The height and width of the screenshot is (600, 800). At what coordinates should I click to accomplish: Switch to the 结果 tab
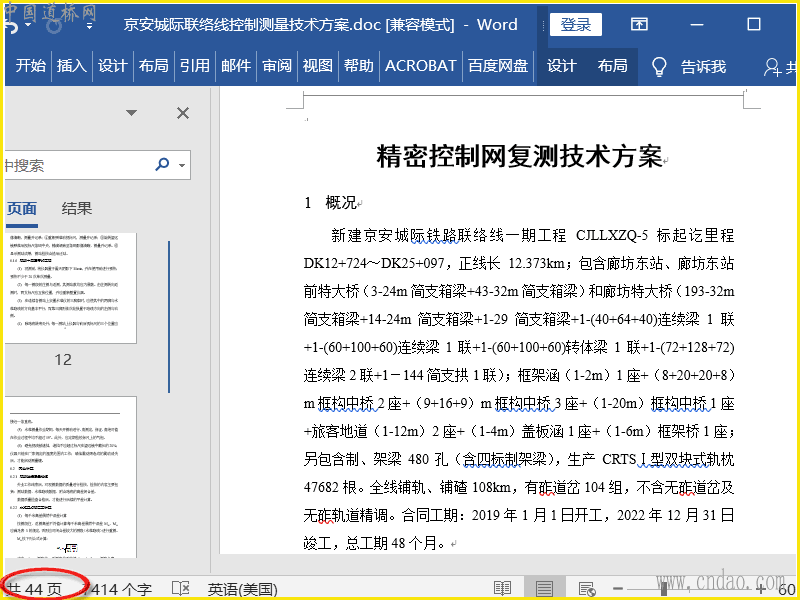77,208
